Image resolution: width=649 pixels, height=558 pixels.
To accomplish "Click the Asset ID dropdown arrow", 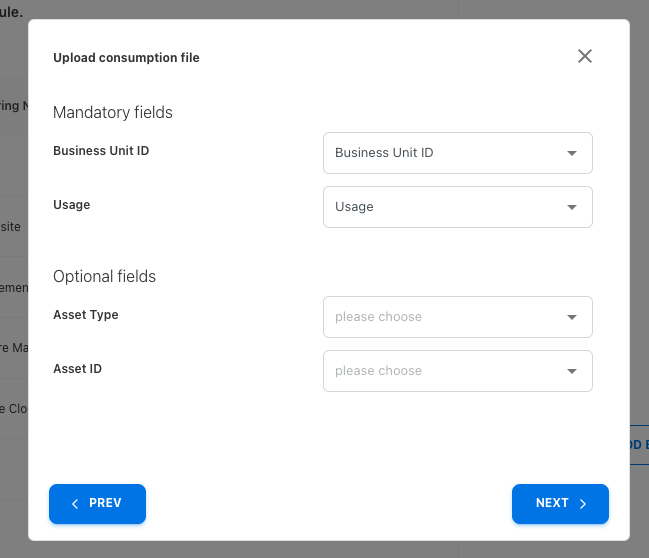I will [572, 372].
